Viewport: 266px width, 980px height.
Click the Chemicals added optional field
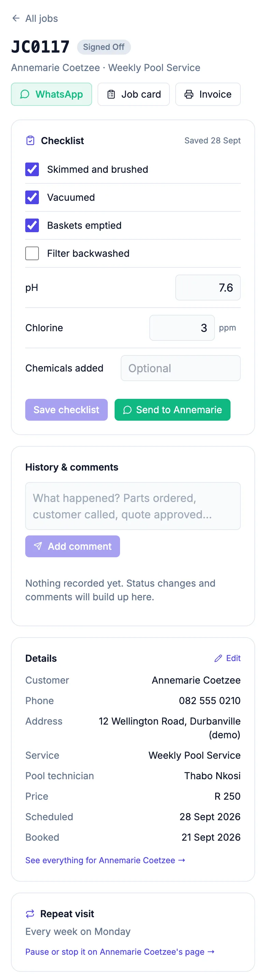pyautogui.click(x=181, y=368)
